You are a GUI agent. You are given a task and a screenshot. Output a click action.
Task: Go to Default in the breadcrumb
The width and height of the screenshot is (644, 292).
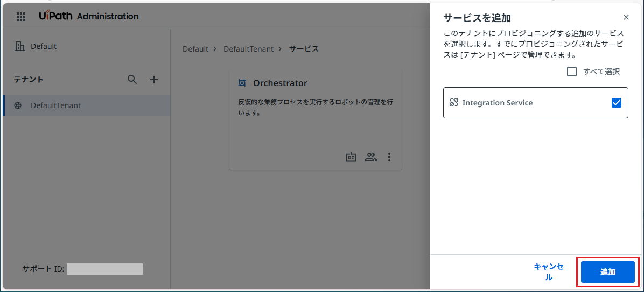pos(195,49)
